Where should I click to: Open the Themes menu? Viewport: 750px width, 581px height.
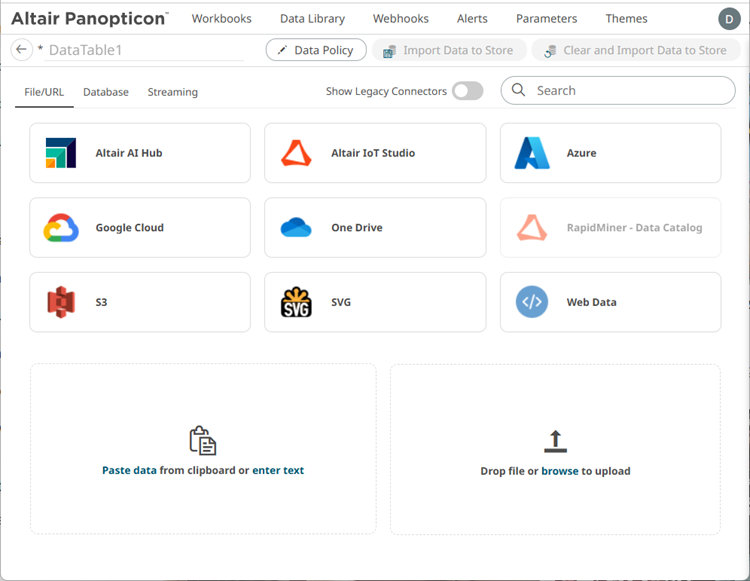pos(626,19)
